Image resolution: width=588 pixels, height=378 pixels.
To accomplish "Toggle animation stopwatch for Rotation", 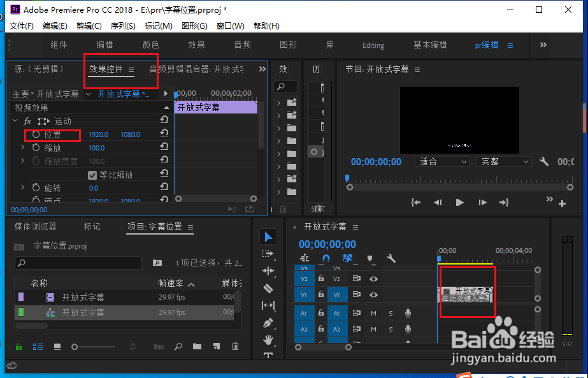I will (36, 187).
